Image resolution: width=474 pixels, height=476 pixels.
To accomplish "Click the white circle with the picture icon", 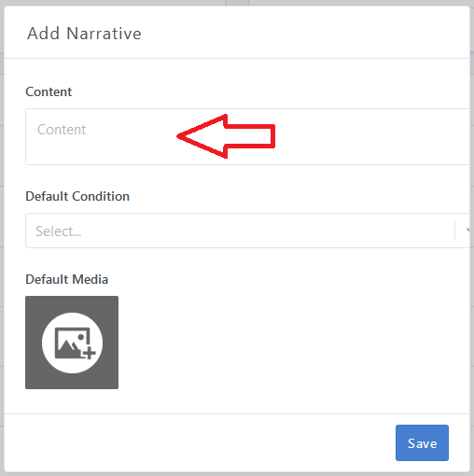I will pos(72,343).
